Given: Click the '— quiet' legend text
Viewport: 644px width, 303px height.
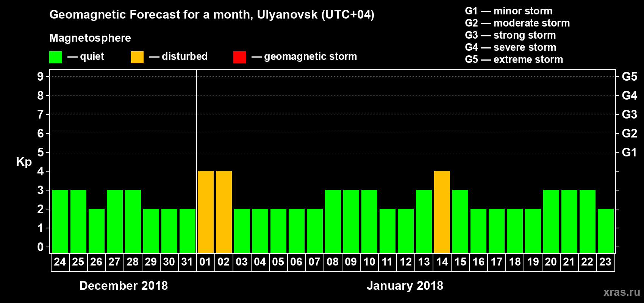Looking at the screenshot, I should pos(86,56).
